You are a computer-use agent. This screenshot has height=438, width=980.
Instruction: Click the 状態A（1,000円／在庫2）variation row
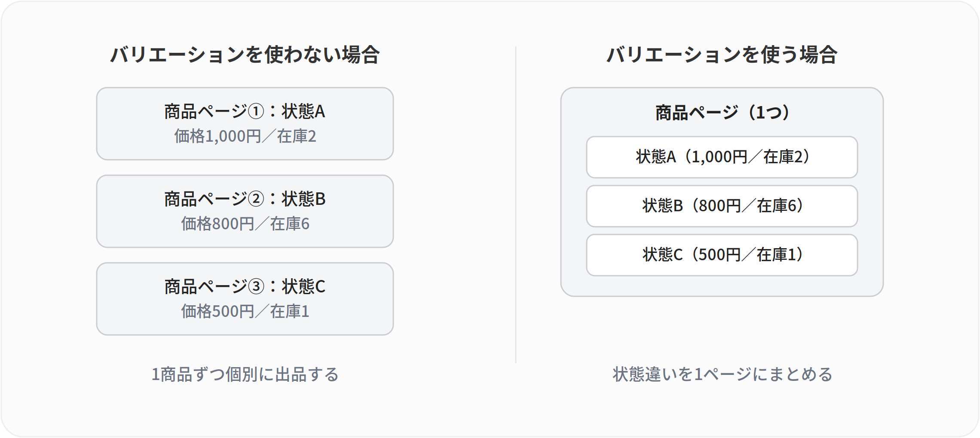click(x=722, y=157)
